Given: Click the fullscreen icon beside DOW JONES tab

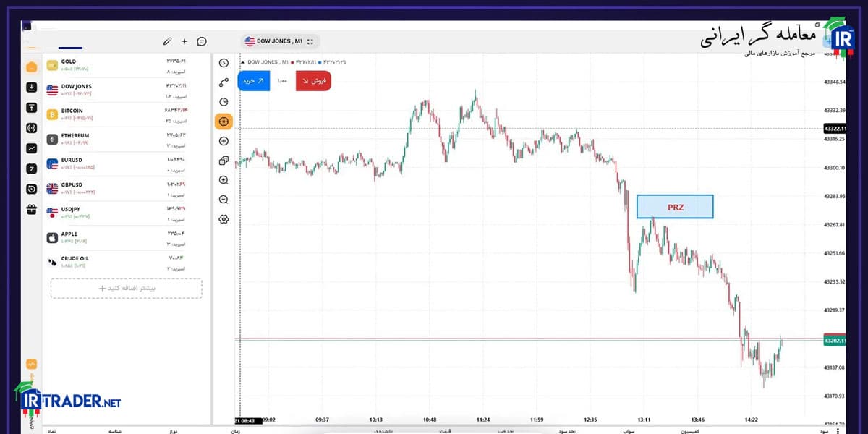Looking at the screenshot, I should (310, 42).
